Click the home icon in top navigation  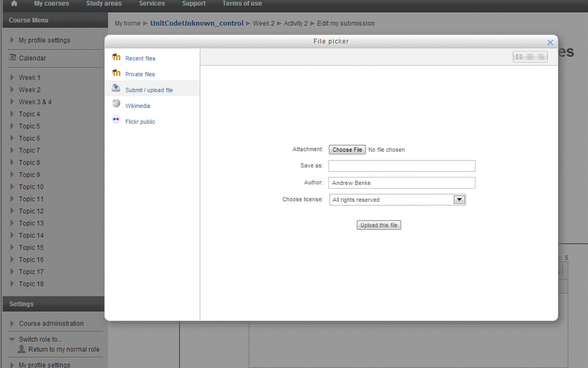[x=14, y=4]
